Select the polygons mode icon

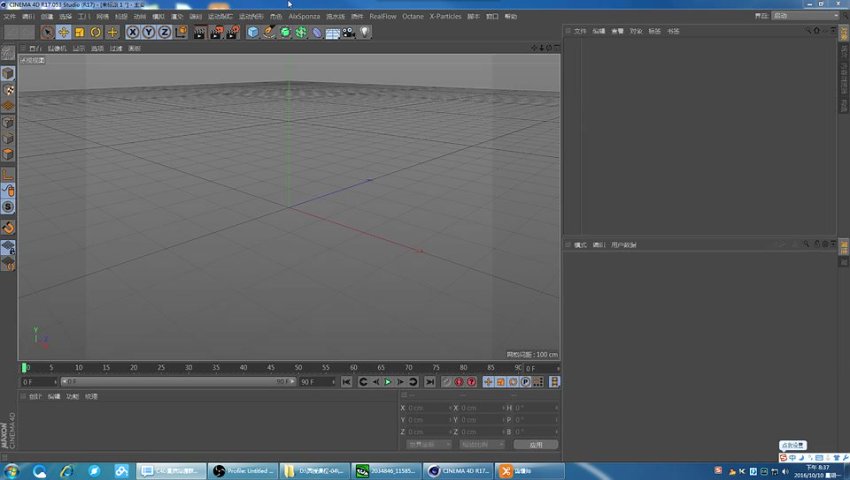point(8,155)
